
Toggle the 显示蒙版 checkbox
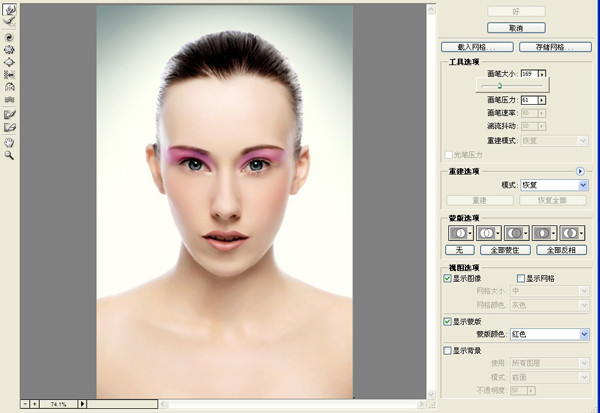coord(447,322)
